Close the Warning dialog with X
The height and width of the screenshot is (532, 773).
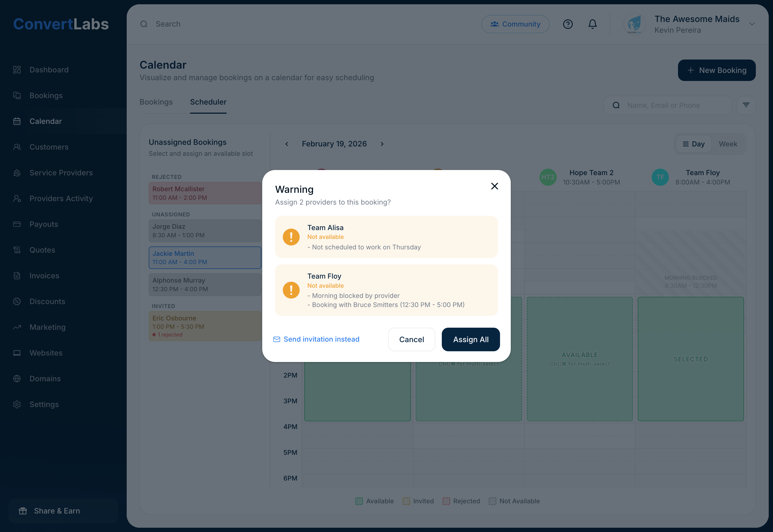pyautogui.click(x=494, y=186)
